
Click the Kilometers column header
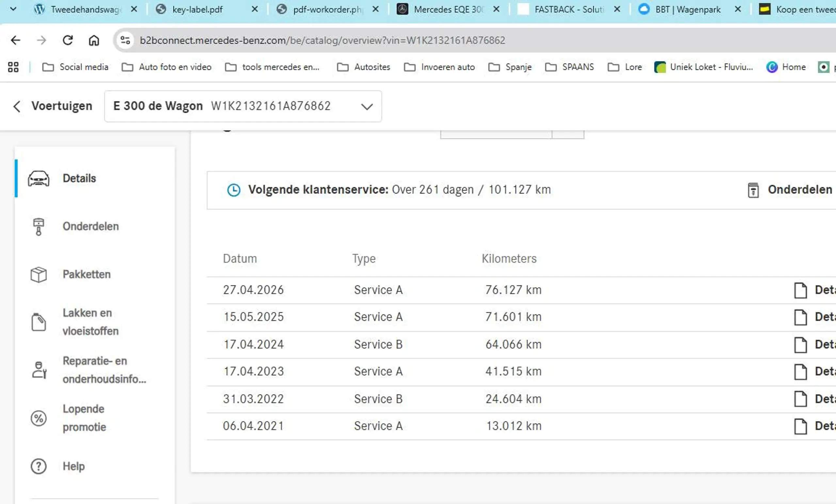point(509,259)
